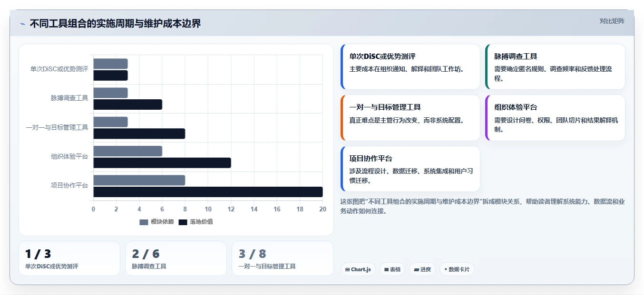644x295 pixels.
Task: Select the 落地价值 bar for 单次DiSC或优势测评
Action: coord(110,76)
